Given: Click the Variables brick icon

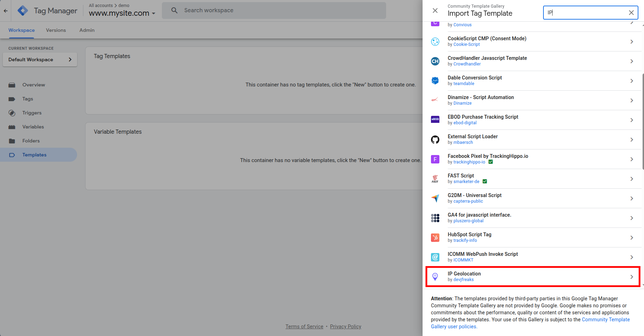Looking at the screenshot, I should [x=12, y=127].
